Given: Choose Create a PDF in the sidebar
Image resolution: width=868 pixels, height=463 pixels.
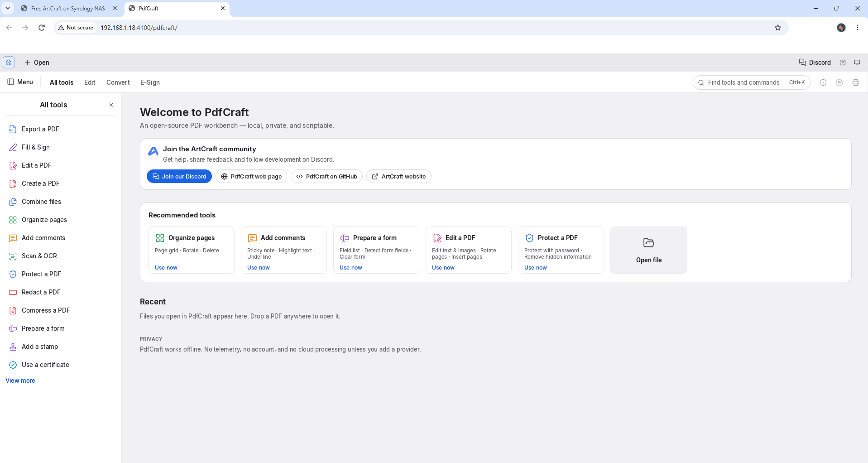Looking at the screenshot, I should [61, 183].
